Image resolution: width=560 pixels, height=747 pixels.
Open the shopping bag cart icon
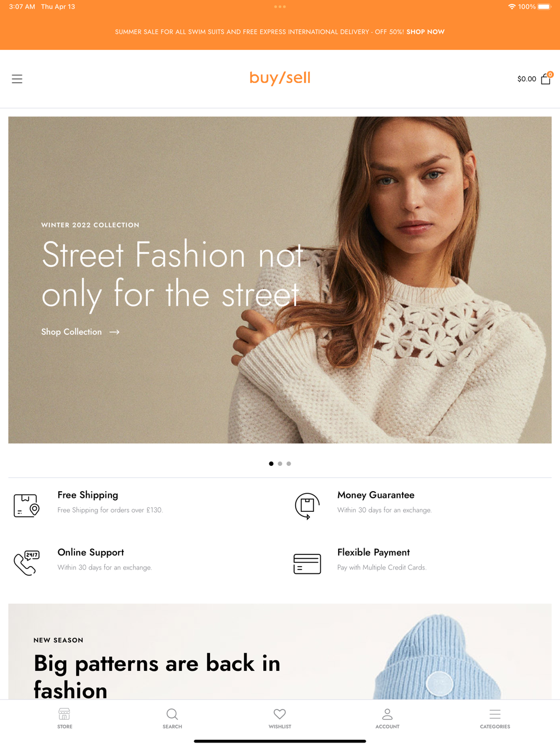click(546, 79)
